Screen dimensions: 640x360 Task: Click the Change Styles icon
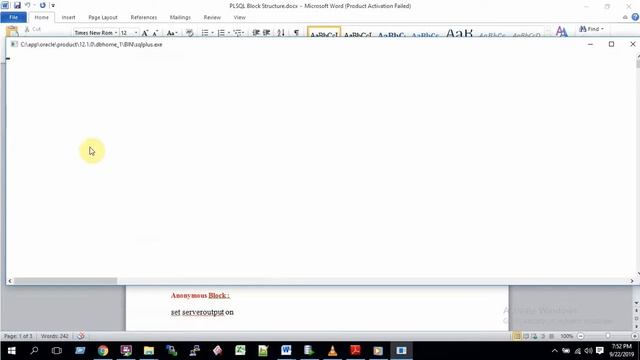tap(562, 31)
